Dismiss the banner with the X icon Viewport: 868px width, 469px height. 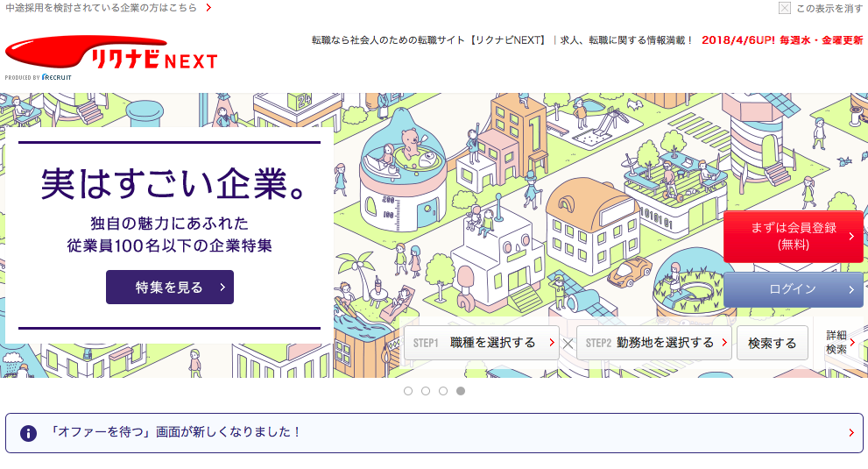pos(785,8)
